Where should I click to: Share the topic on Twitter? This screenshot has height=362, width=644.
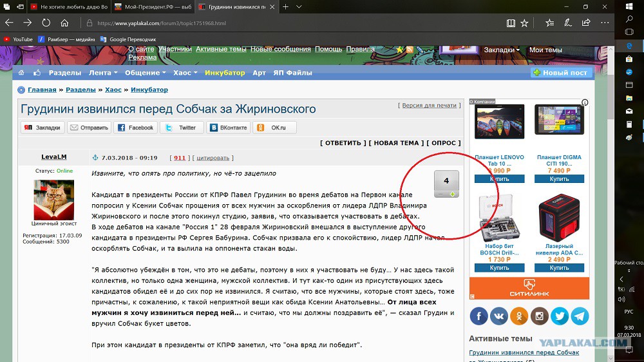point(182,128)
